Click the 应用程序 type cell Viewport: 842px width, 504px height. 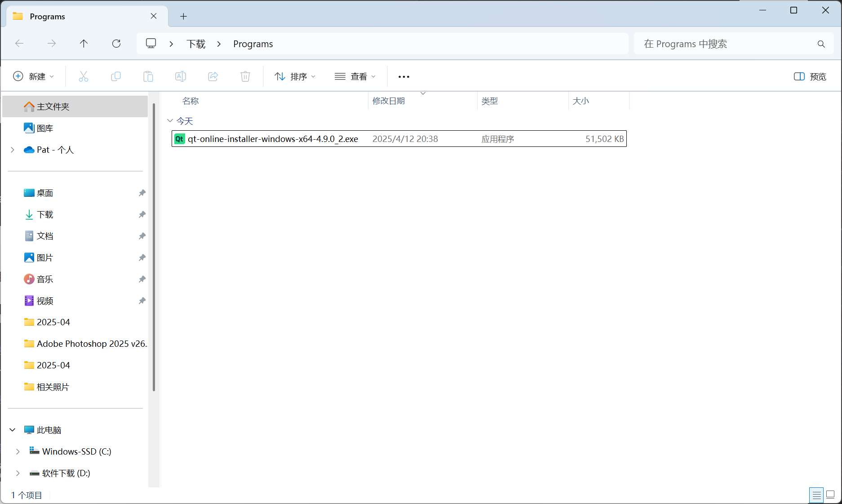(x=497, y=139)
